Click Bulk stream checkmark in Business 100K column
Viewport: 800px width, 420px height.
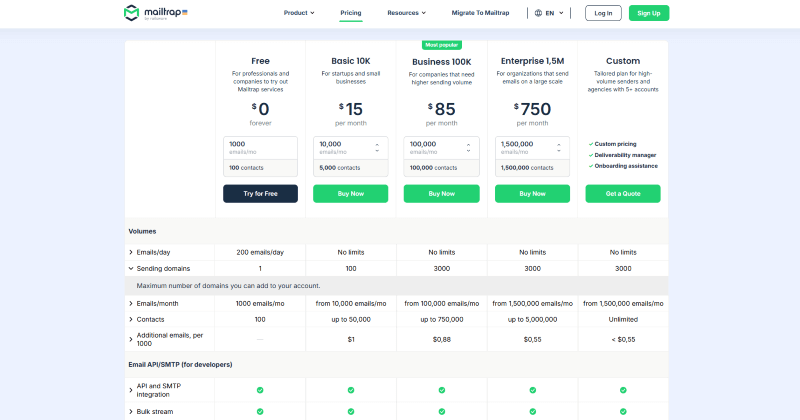[442, 411]
